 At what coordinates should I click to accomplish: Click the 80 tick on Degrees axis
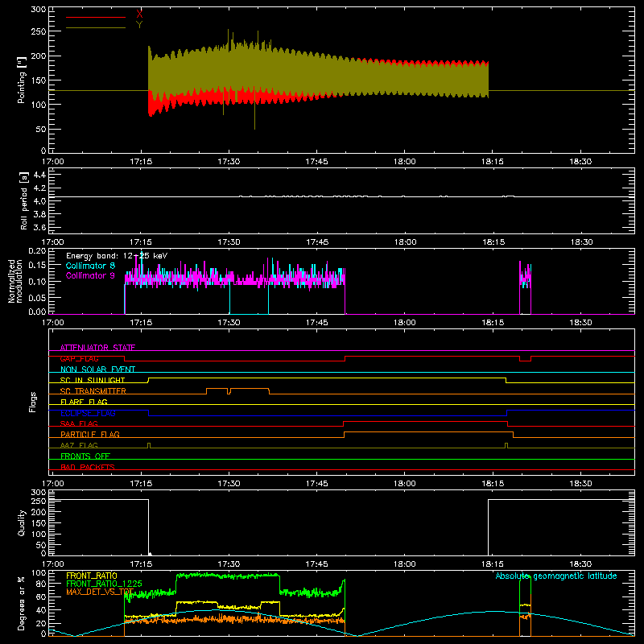[x=42, y=584]
